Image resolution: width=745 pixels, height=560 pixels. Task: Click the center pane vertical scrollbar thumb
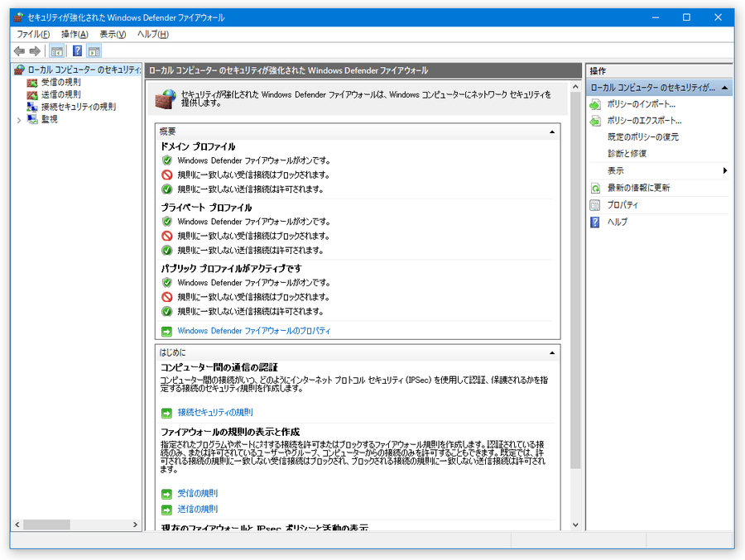575,280
